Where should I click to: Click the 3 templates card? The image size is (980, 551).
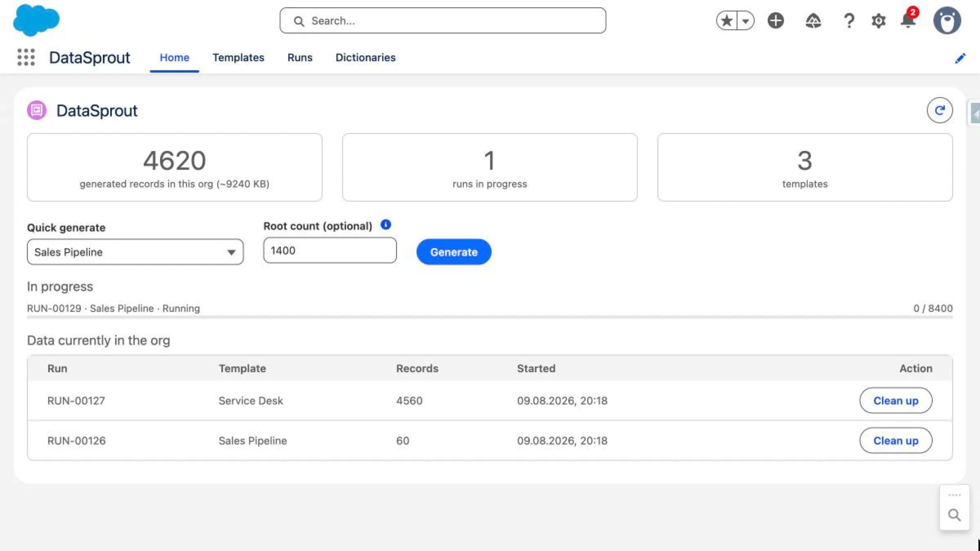pyautogui.click(x=805, y=167)
